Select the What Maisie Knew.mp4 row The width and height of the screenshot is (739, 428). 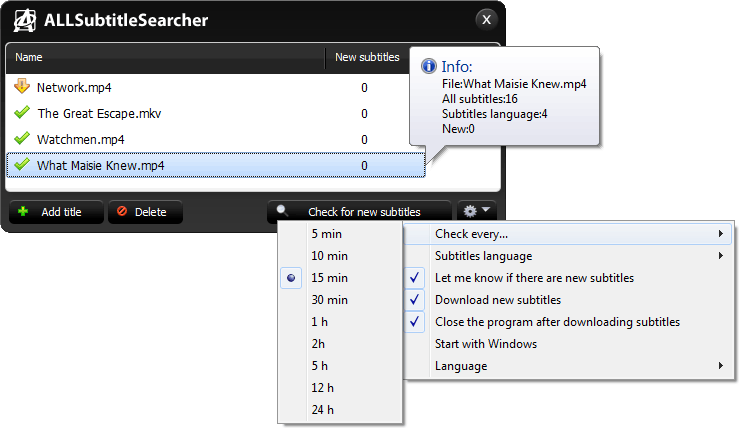coord(215,165)
